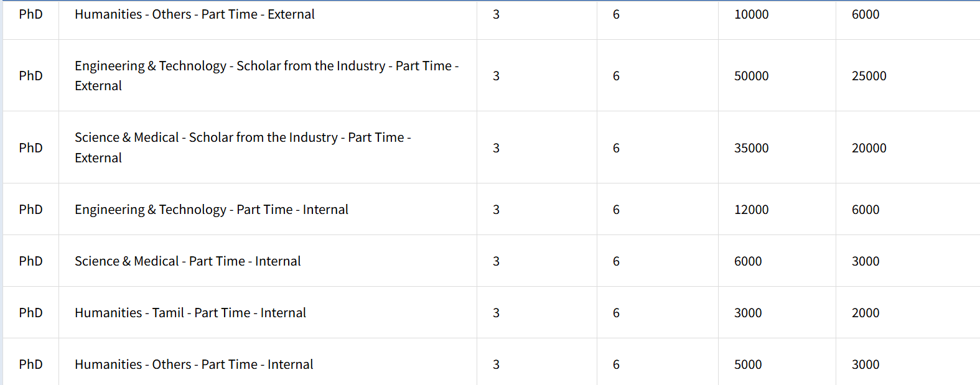Click the 10000 fee value

pyautogui.click(x=751, y=14)
